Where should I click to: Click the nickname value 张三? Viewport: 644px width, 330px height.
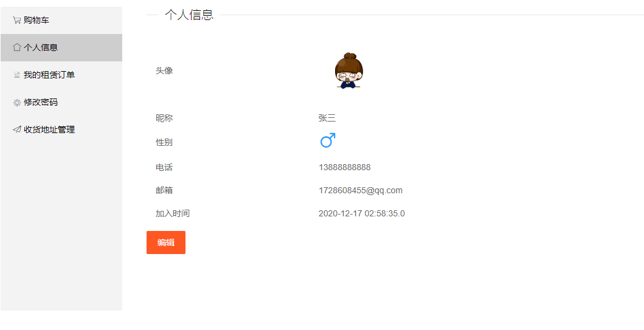pyautogui.click(x=327, y=119)
